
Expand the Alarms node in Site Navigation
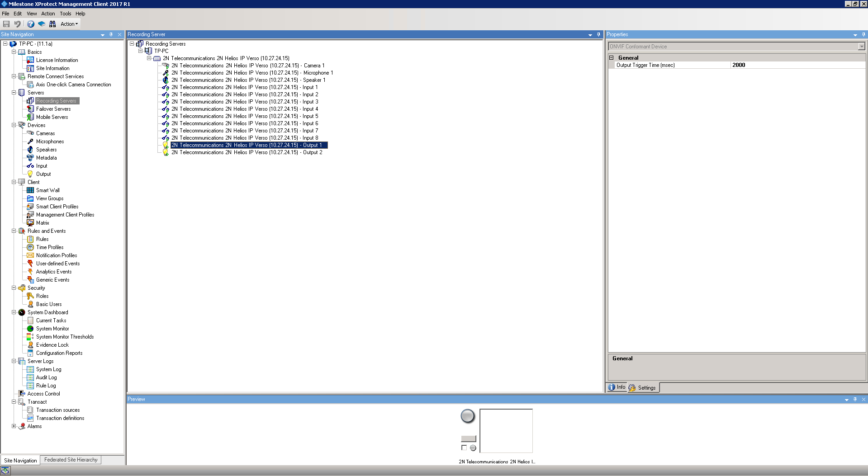tap(14, 426)
